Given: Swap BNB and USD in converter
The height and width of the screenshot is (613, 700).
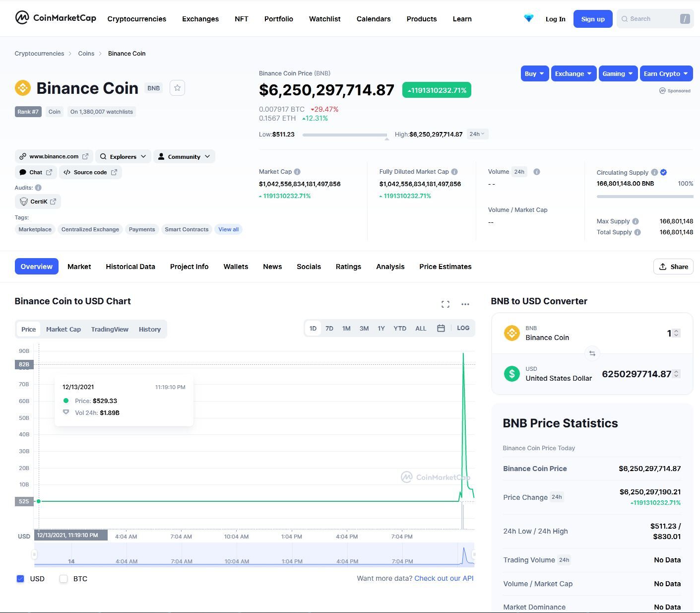Looking at the screenshot, I should click(x=592, y=353).
